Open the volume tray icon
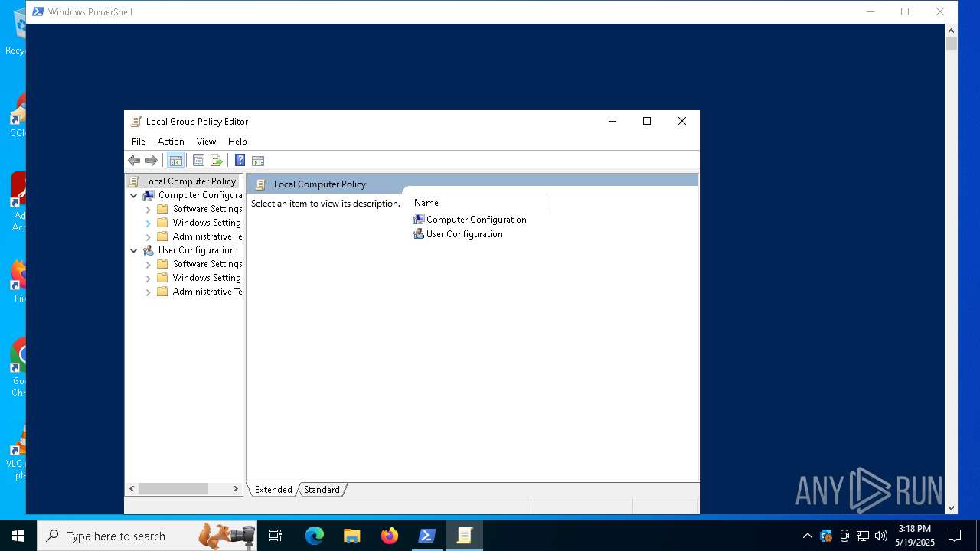The height and width of the screenshot is (551, 980). point(881,536)
